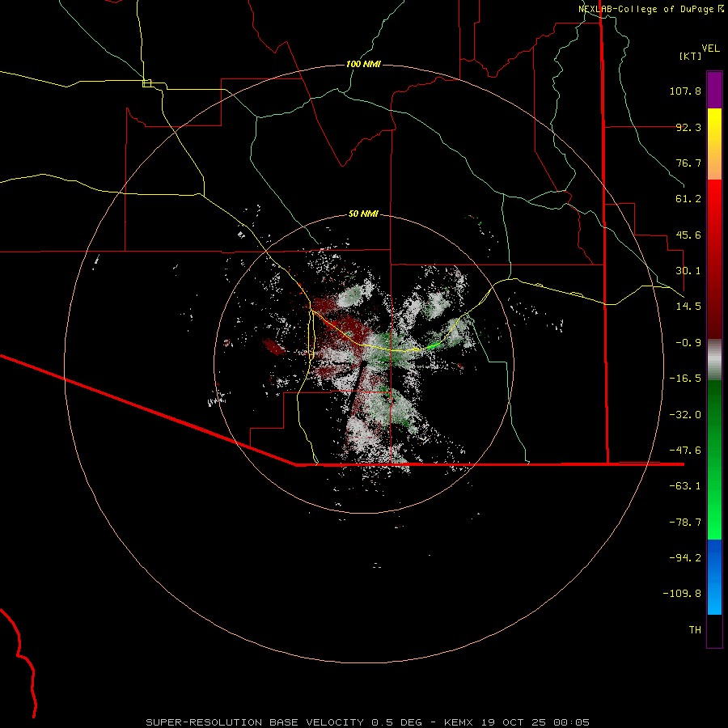Viewport: 728px width, 728px height.
Task: Click the VEL legend title
Action: [710, 49]
